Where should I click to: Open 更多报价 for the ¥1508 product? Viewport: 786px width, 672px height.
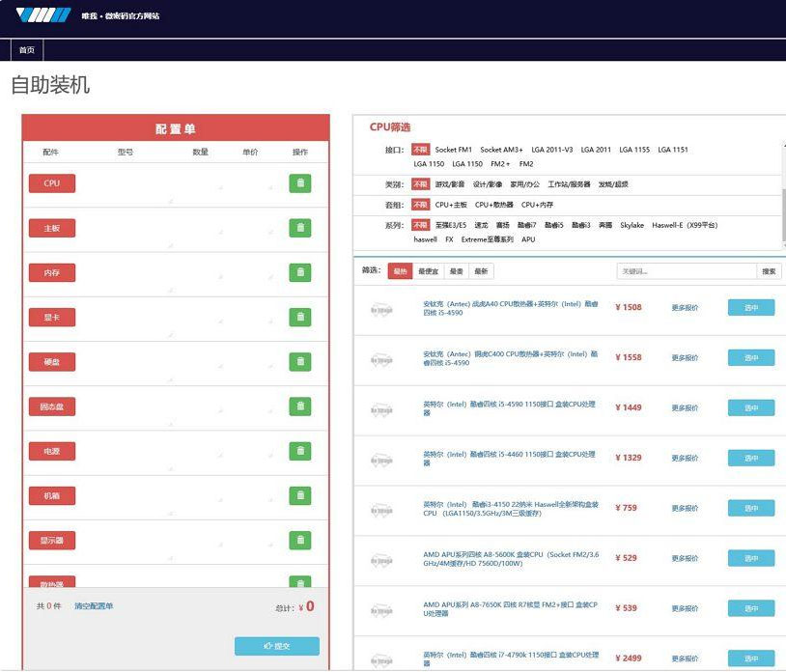click(685, 307)
